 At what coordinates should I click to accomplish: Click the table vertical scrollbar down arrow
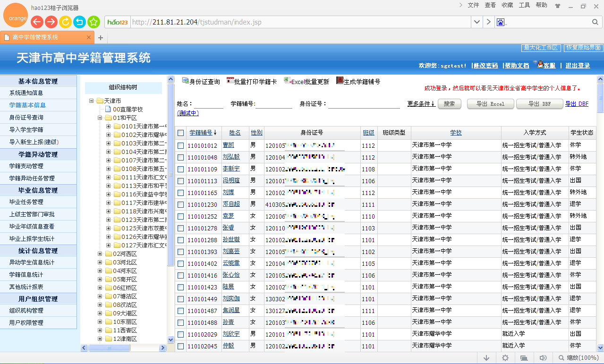click(600, 347)
